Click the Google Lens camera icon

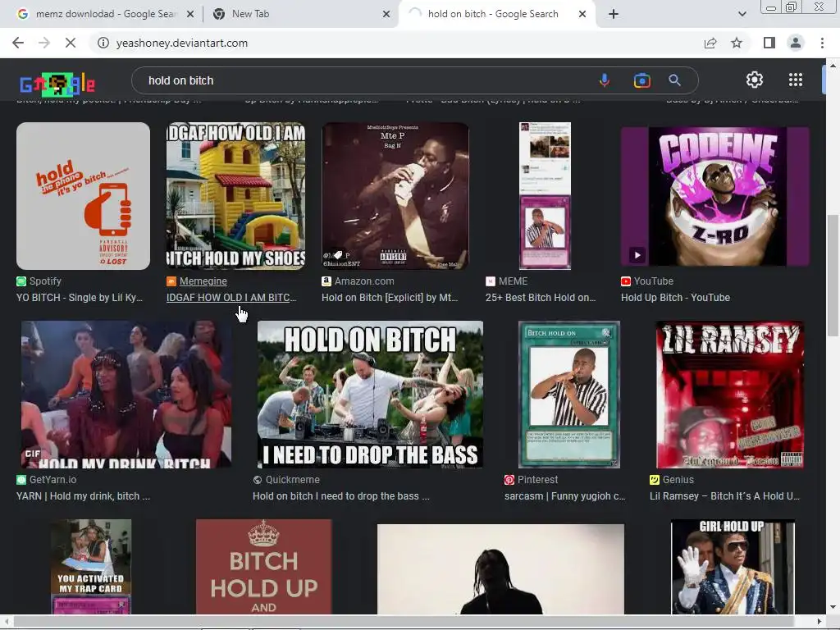[641, 80]
